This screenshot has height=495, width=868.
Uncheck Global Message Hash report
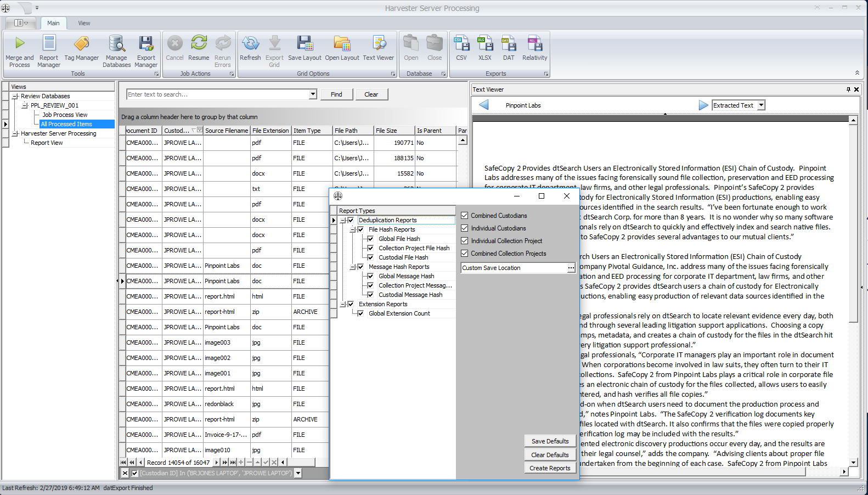(x=370, y=276)
